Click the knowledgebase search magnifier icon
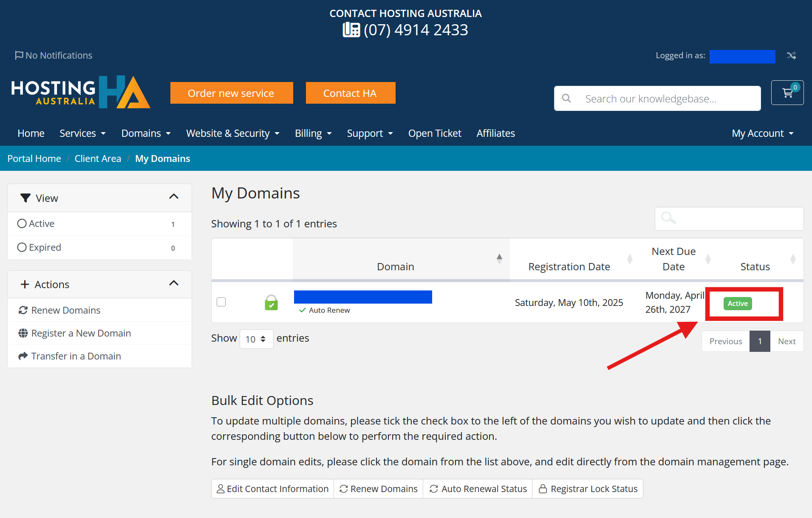This screenshot has width=812, height=518. click(x=566, y=99)
